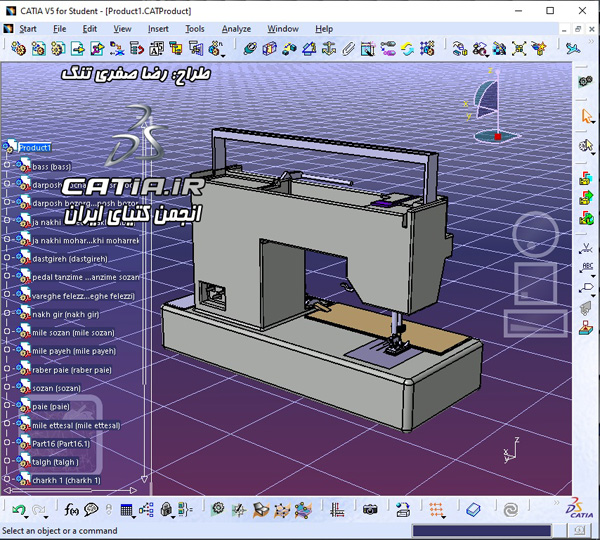Open the Insert menu
Screen dimensions: 600x540
click(x=158, y=29)
